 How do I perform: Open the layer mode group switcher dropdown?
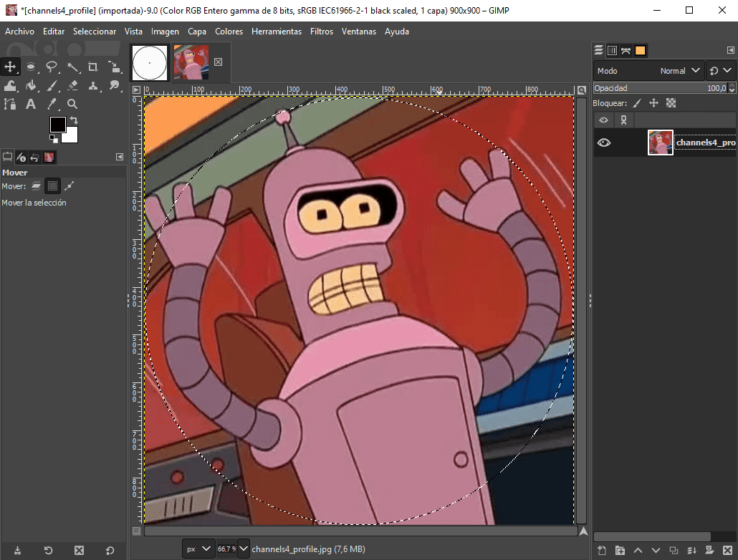click(x=720, y=71)
